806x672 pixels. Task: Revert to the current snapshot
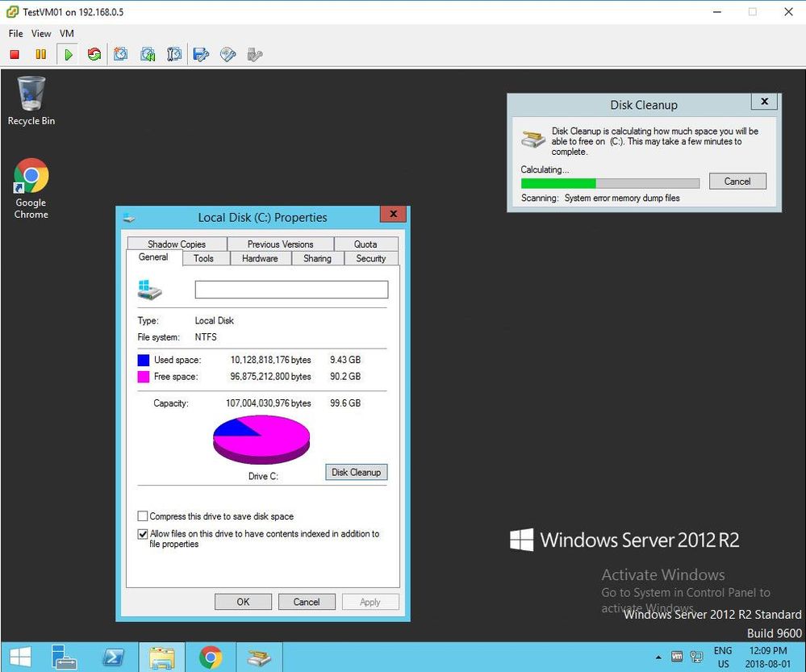tap(148, 55)
